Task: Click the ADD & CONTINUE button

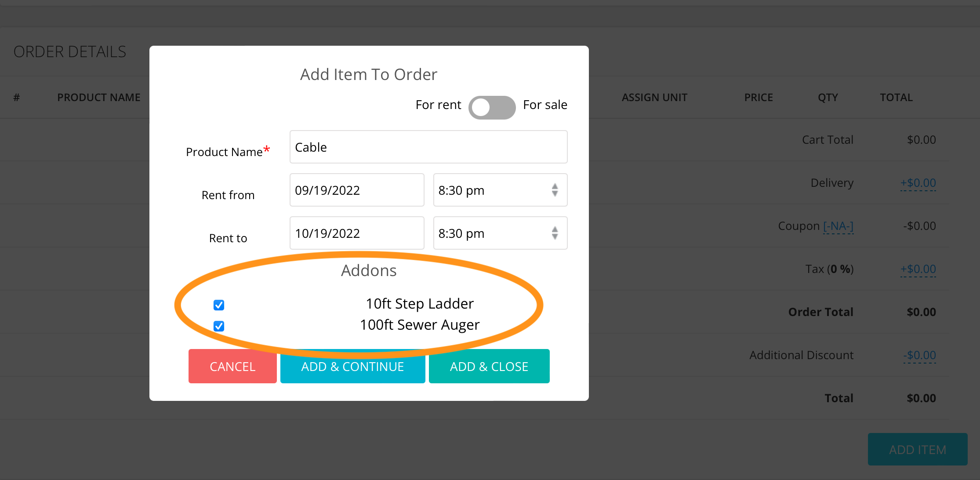Action: (x=352, y=366)
